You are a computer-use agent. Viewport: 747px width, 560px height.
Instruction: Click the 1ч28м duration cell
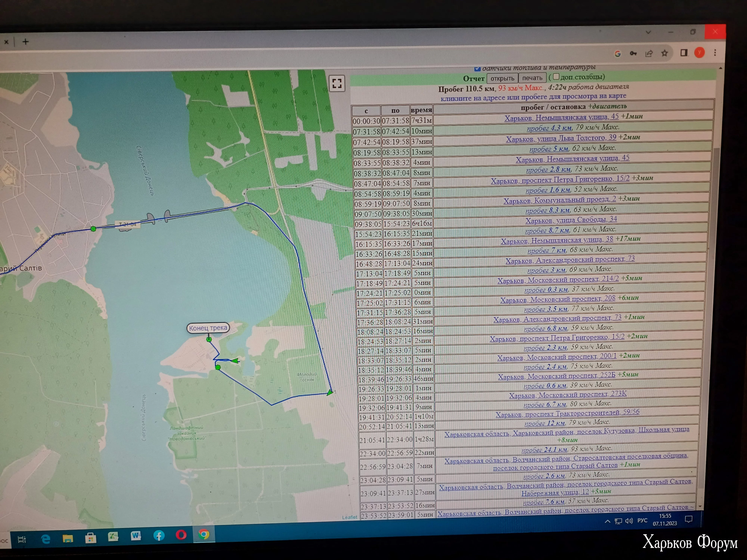point(424,439)
